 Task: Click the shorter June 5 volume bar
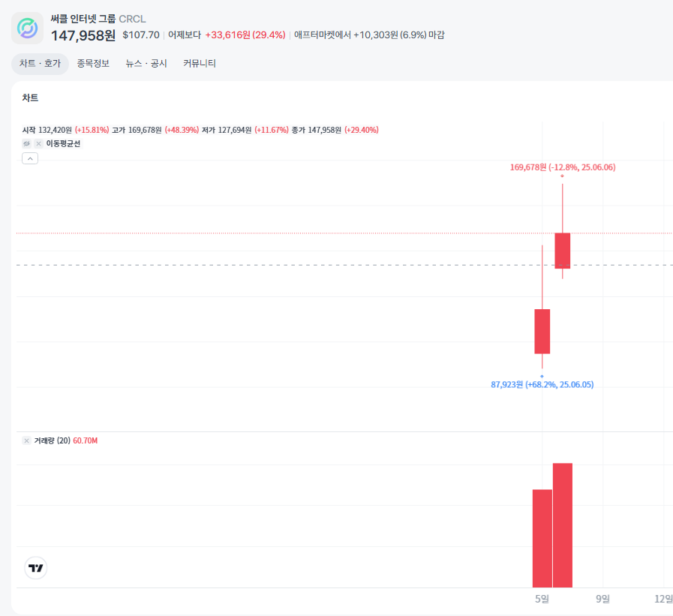[x=542, y=538]
